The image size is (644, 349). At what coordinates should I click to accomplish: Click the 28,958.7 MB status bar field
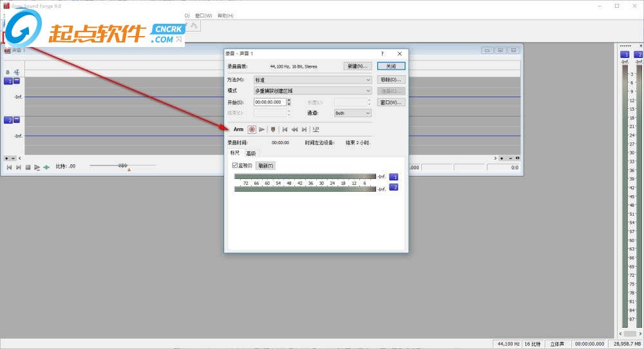[627, 344]
